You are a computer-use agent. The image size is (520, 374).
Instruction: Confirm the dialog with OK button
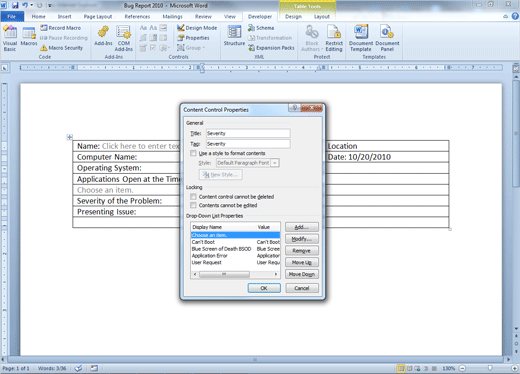coord(264,288)
